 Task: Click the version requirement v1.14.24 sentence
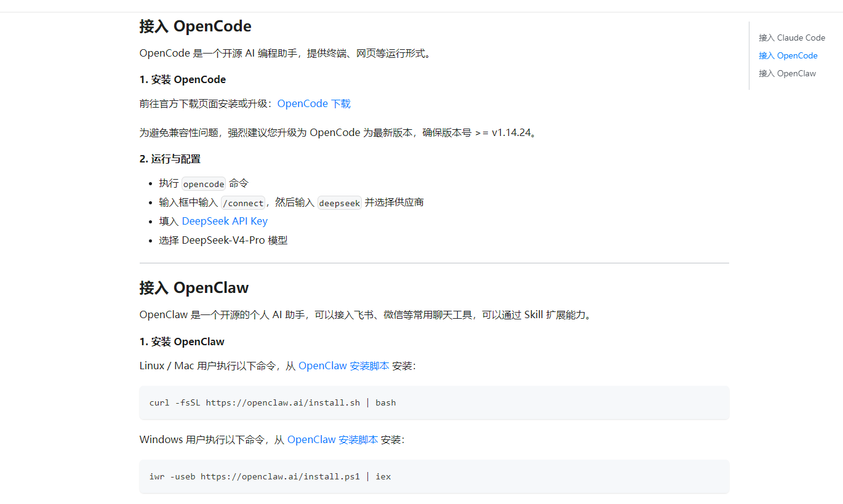(x=339, y=132)
